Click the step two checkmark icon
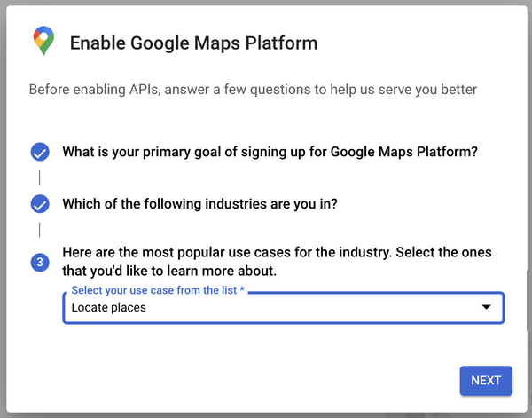The width and height of the screenshot is (532, 418). 40,204
